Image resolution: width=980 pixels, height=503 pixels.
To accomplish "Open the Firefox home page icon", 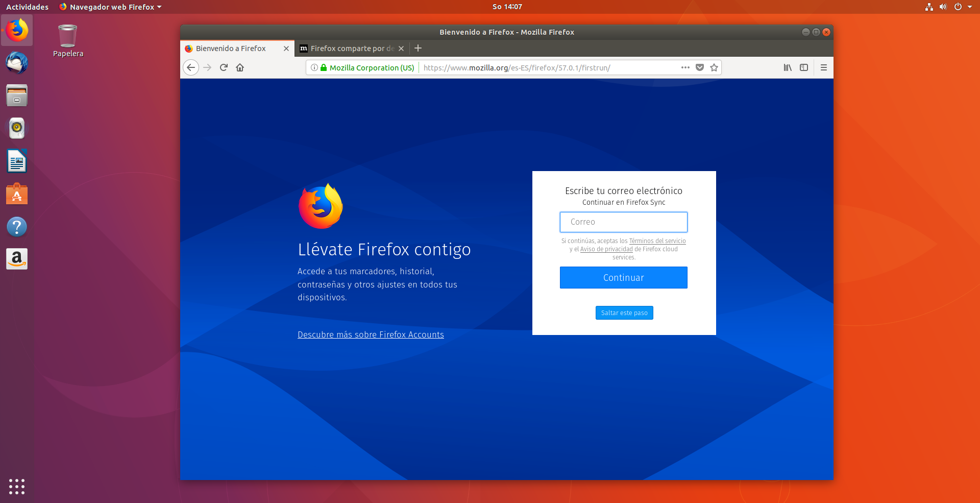I will coord(240,67).
